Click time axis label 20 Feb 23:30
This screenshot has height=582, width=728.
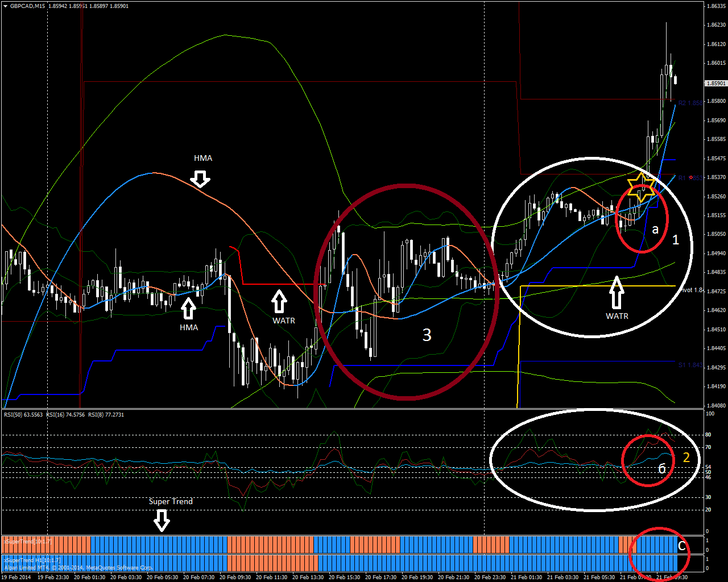(x=491, y=577)
